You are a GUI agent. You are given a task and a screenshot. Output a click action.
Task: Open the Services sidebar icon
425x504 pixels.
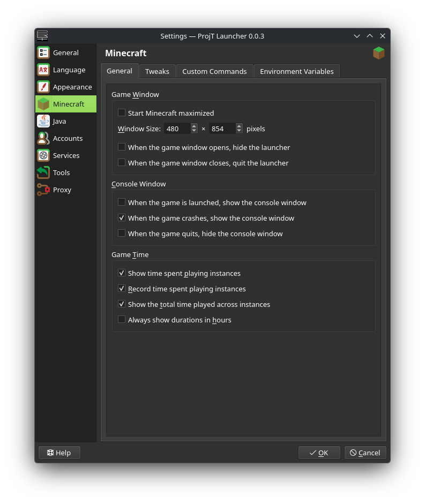pyautogui.click(x=43, y=155)
